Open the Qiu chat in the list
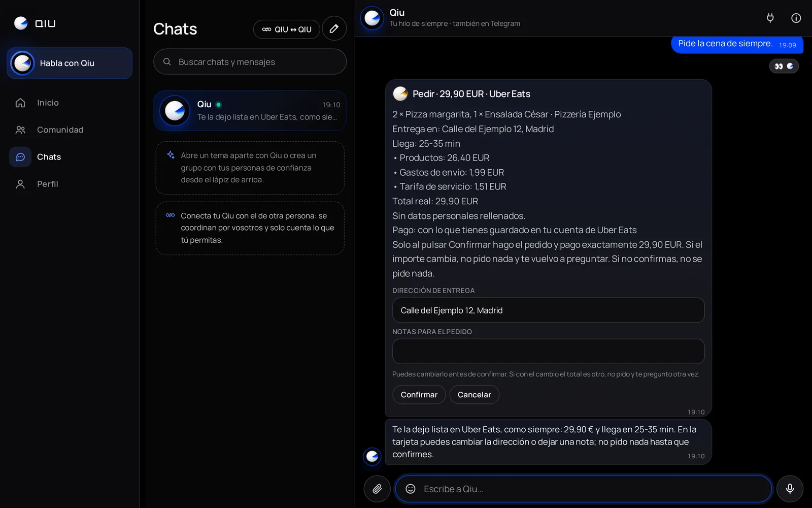The width and height of the screenshot is (812, 508). tap(250, 111)
